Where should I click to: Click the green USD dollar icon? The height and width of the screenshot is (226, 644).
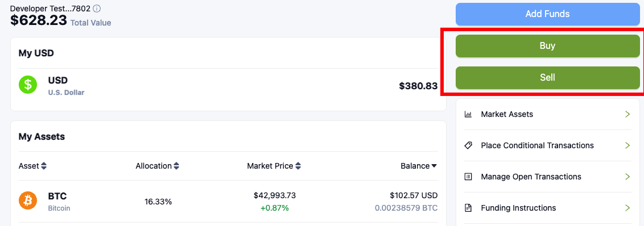coord(28,85)
